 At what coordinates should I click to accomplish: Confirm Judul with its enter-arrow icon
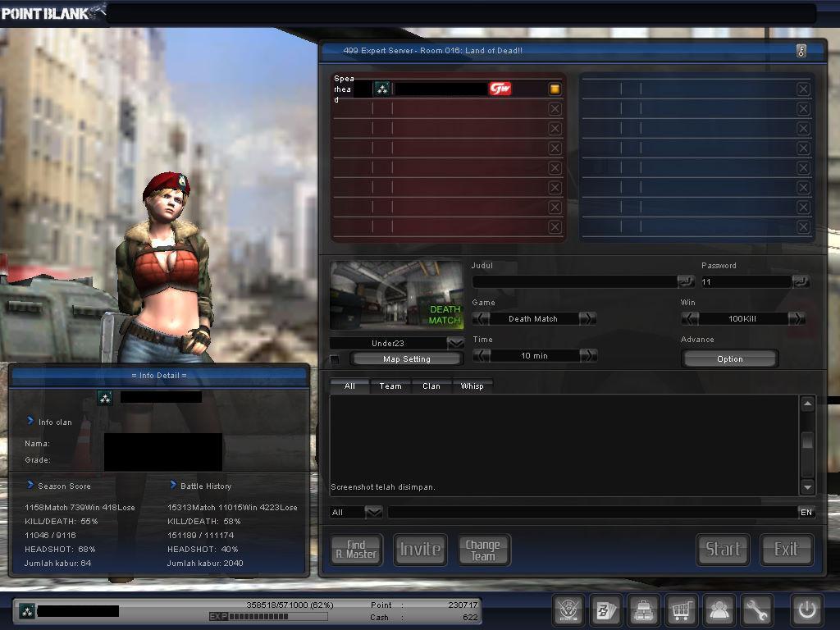686,281
